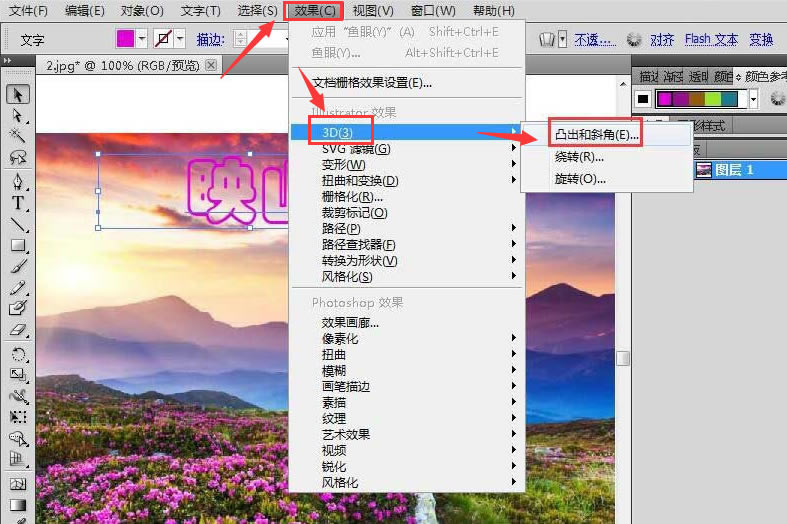Open the harmony rules dropdown in Color Guide
This screenshot has width=787, height=524.
[x=753, y=99]
